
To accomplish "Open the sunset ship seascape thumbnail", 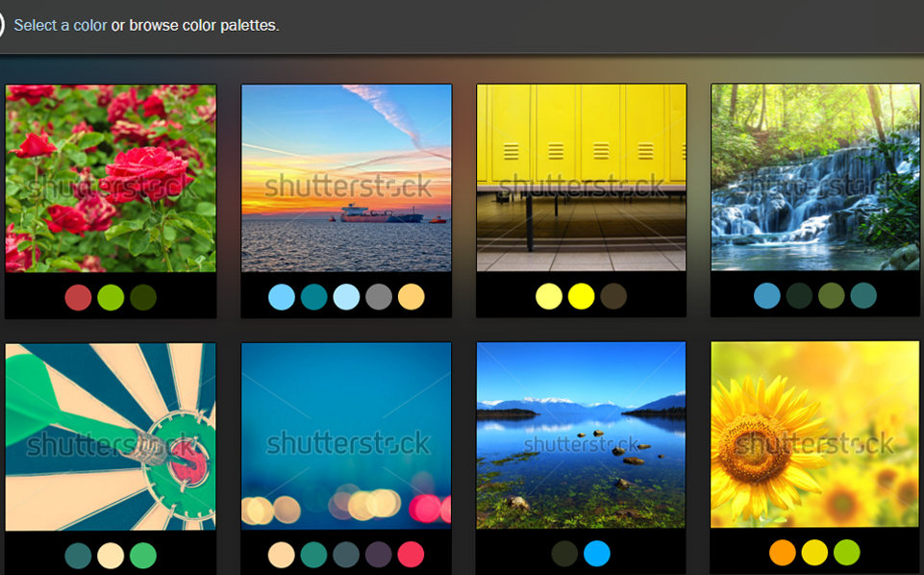I will coord(346,178).
